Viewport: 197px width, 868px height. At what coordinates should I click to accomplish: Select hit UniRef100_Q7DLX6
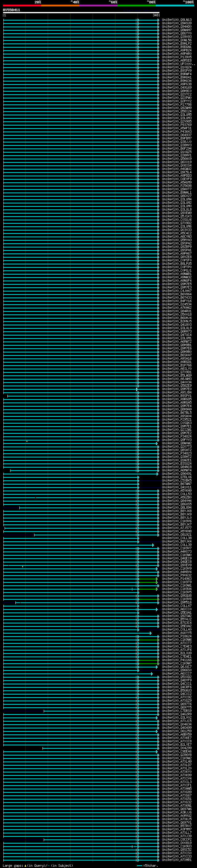point(176,477)
